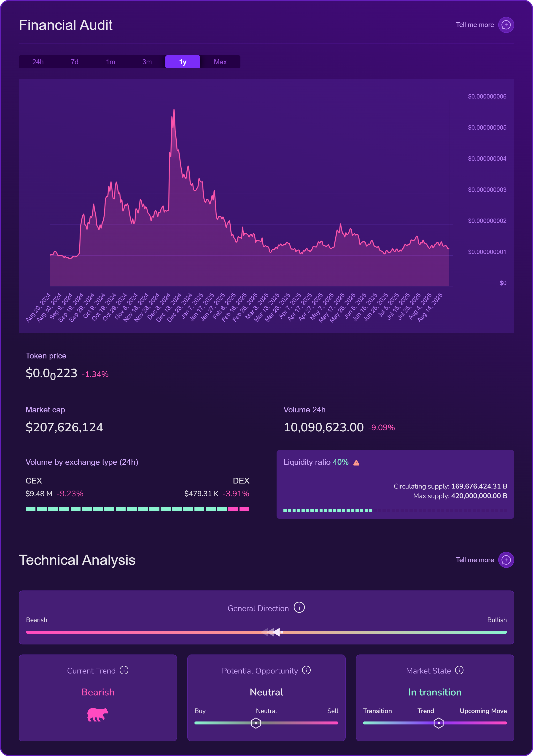Select the 24h time range tab
Screen dimensions: 533x756
pyautogui.click(x=38, y=62)
